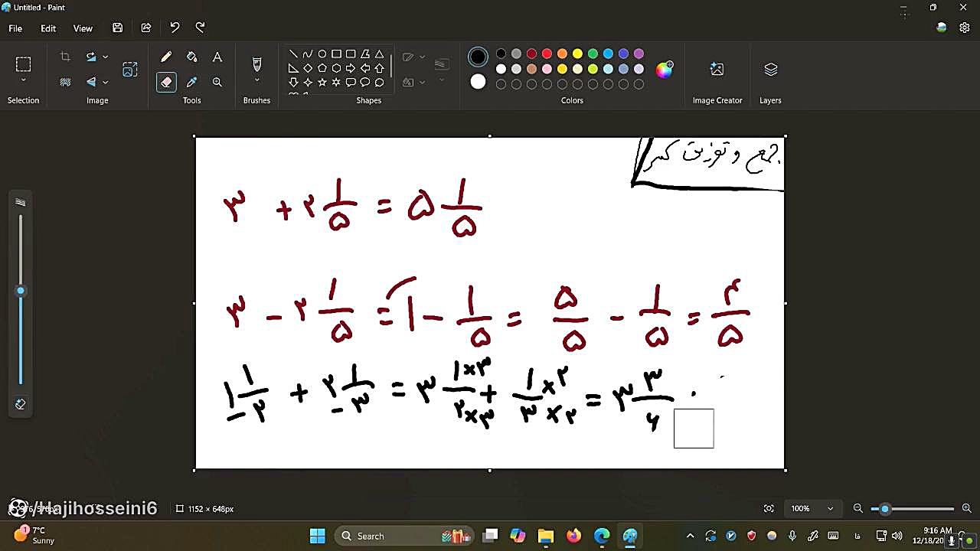Undo the last action

click(175, 28)
